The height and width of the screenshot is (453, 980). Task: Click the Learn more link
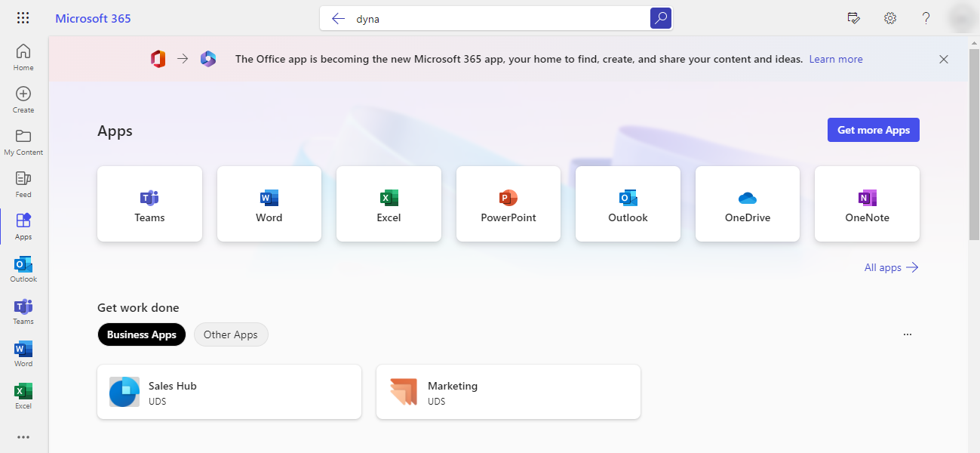click(836, 59)
